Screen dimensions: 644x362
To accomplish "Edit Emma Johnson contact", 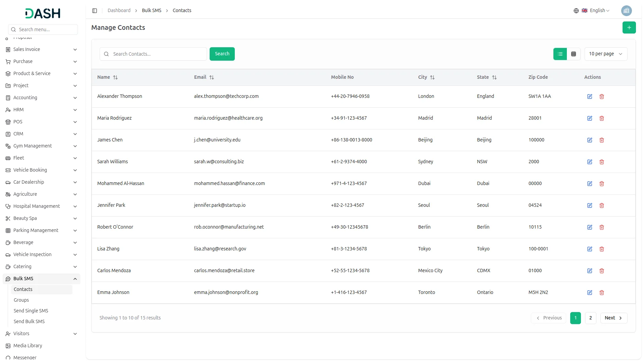I will click(590, 293).
